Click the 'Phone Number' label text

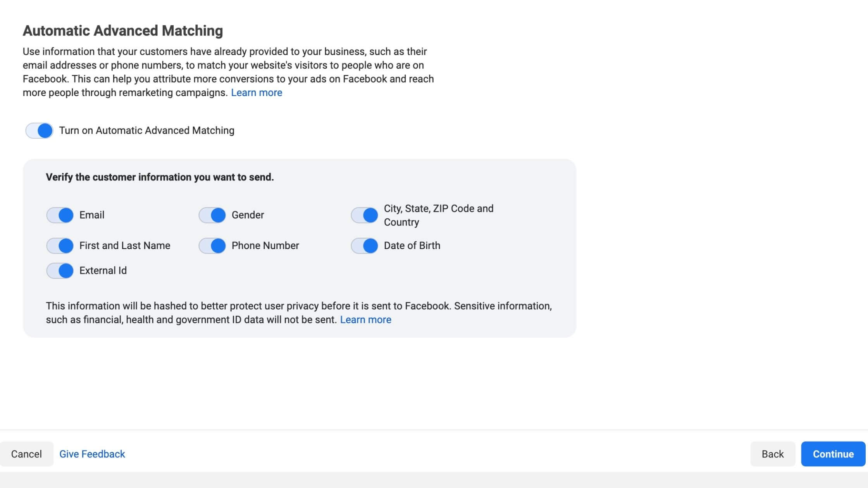pyautogui.click(x=265, y=246)
